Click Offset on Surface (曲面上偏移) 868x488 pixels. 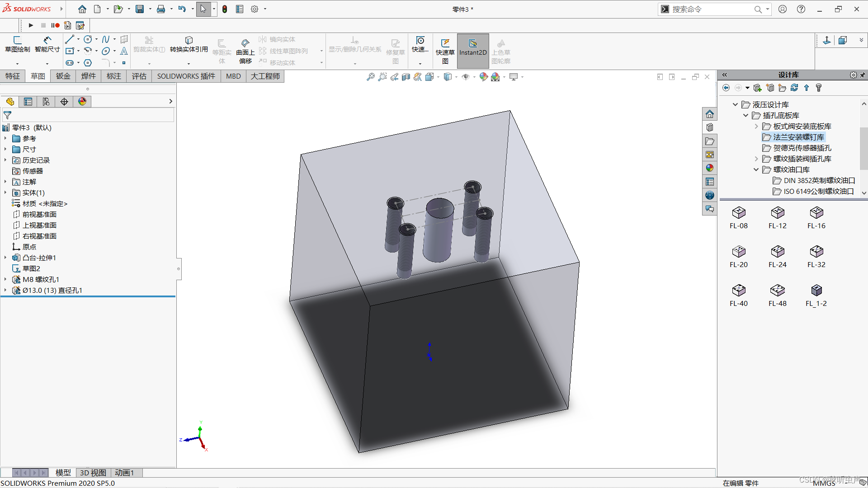(x=245, y=51)
